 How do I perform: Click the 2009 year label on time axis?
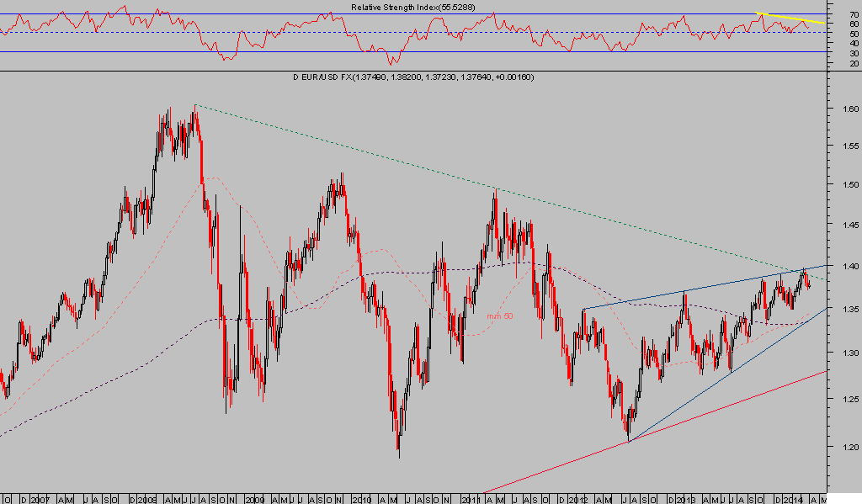(254, 499)
